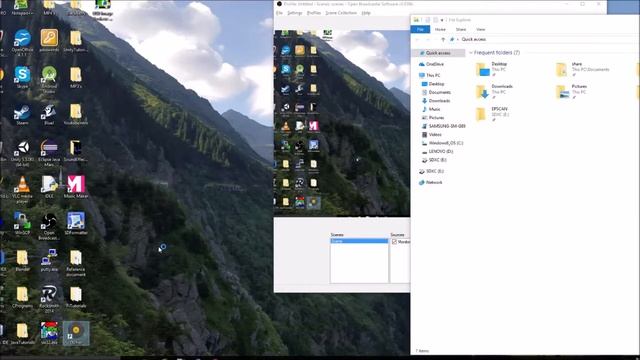
Task: Open the key-icon password app shortcut
Action: pyautogui.click(x=49, y=41)
